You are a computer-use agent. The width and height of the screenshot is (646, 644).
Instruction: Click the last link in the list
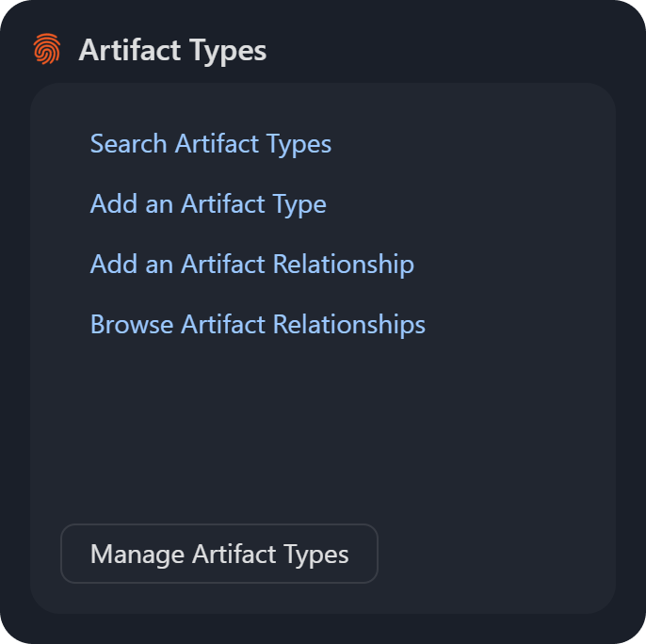pyautogui.click(x=257, y=325)
